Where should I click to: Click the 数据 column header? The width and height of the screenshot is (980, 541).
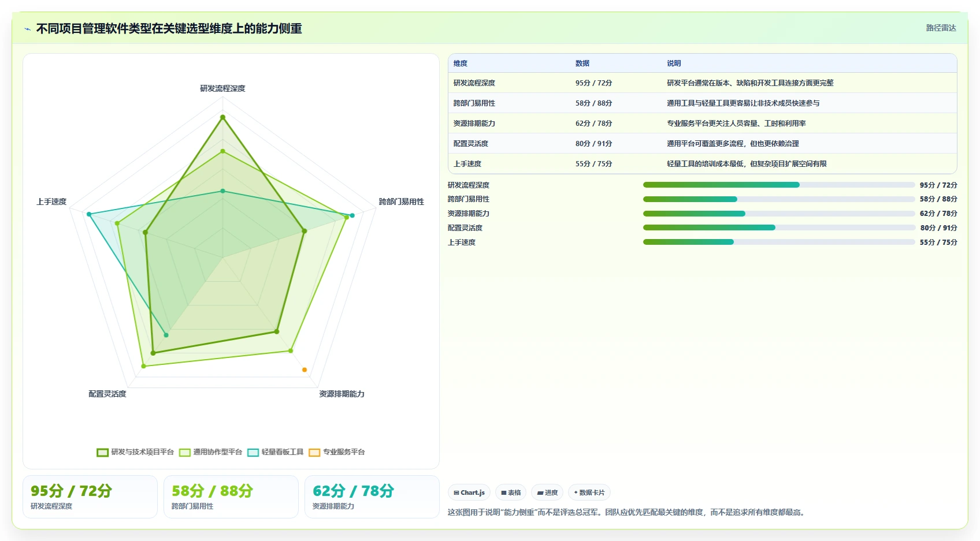pos(582,64)
